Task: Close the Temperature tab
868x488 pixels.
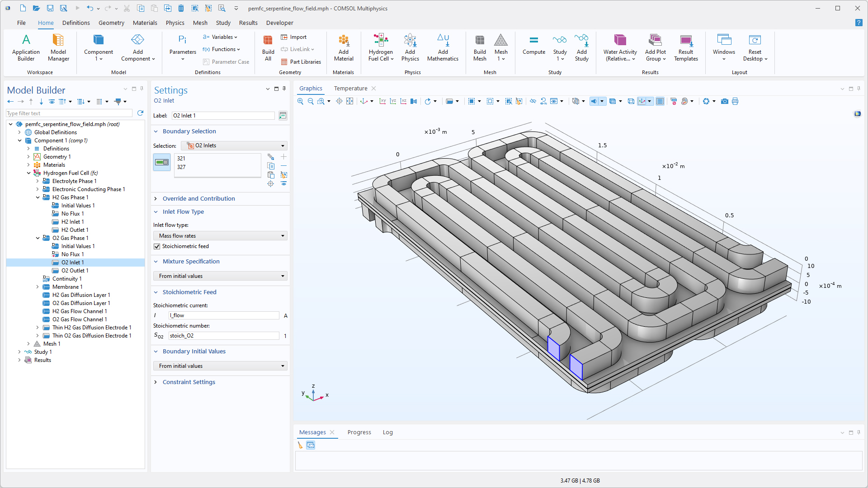Action: [x=373, y=89]
